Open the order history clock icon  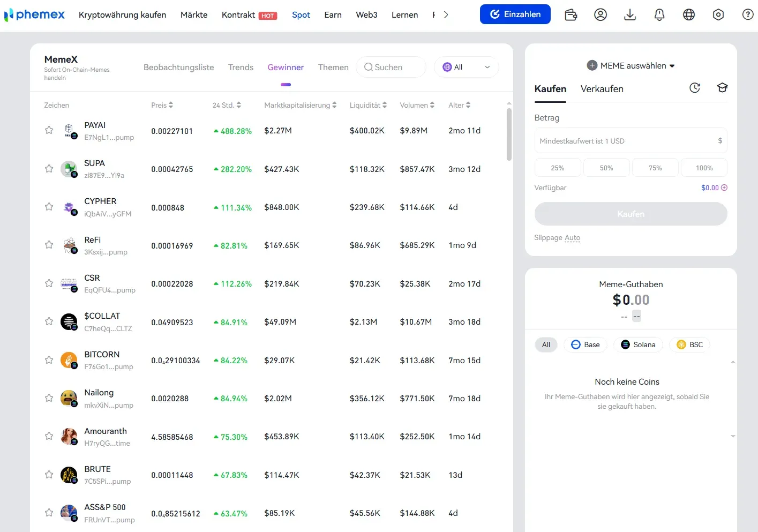(695, 88)
